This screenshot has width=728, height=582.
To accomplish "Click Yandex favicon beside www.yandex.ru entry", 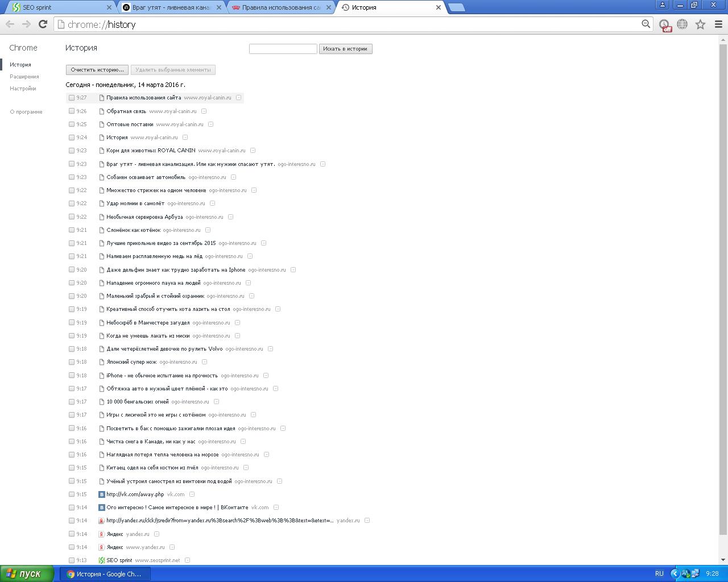I will coord(102,547).
